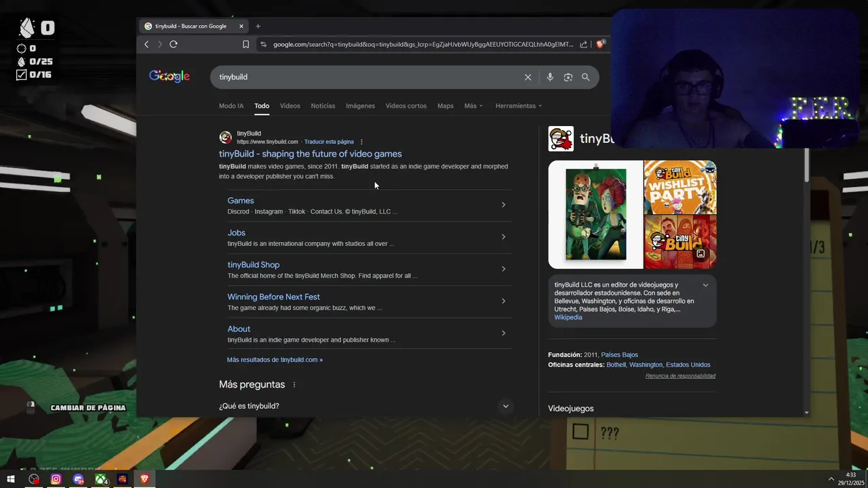Expand the About sitelink arrow
Screen dimensions: 868x488
point(503,333)
